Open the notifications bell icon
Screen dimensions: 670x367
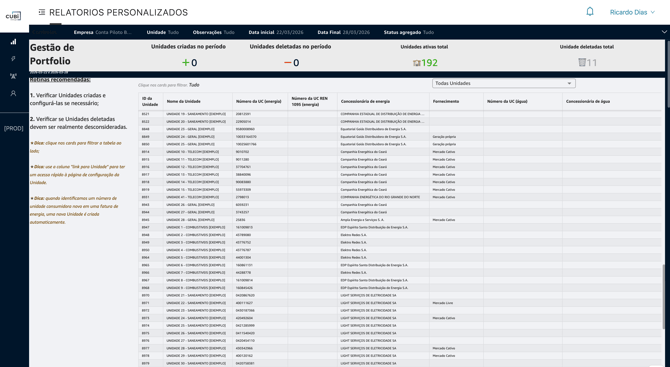tap(590, 12)
